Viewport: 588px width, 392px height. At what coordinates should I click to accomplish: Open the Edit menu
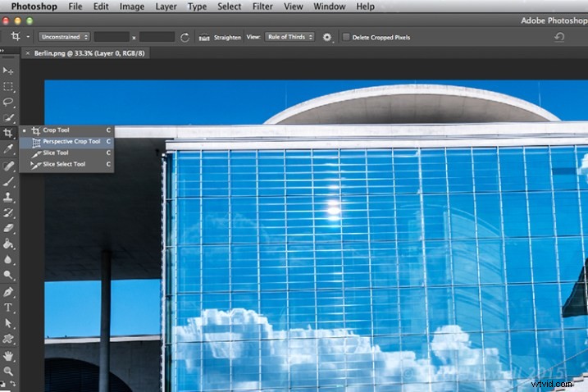pos(101,7)
